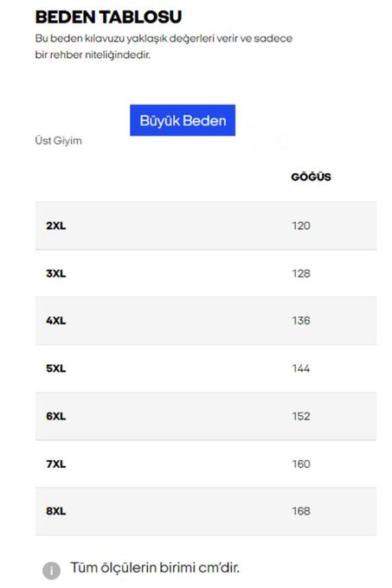Click the chest value 128
The height and width of the screenshot is (588, 392).
click(301, 273)
